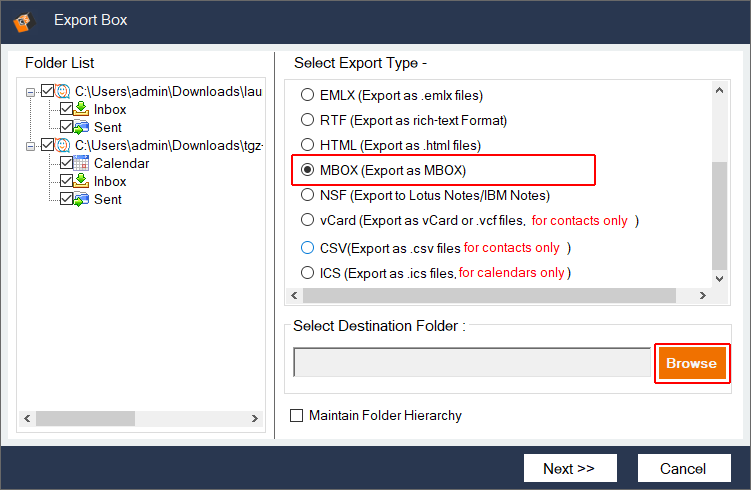Select the CSV export radio button
Screen dimensions: 751x490
pyautogui.click(x=308, y=247)
